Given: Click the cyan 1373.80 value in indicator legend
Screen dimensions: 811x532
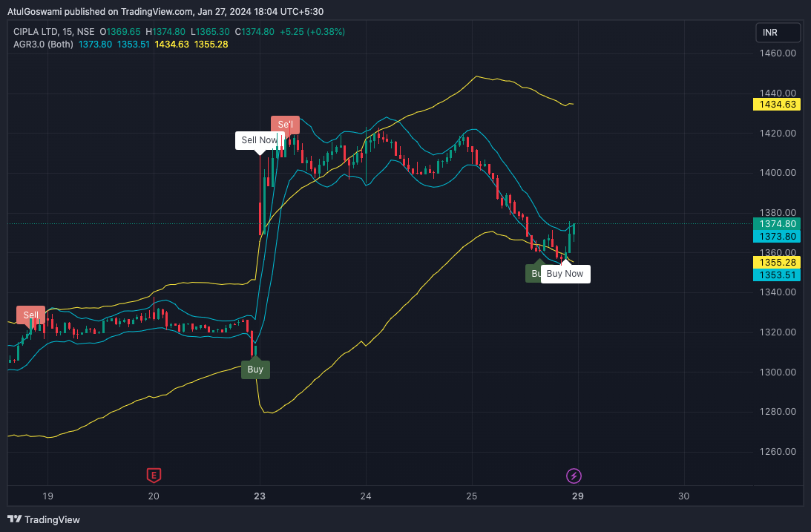Looking at the screenshot, I should [95, 45].
